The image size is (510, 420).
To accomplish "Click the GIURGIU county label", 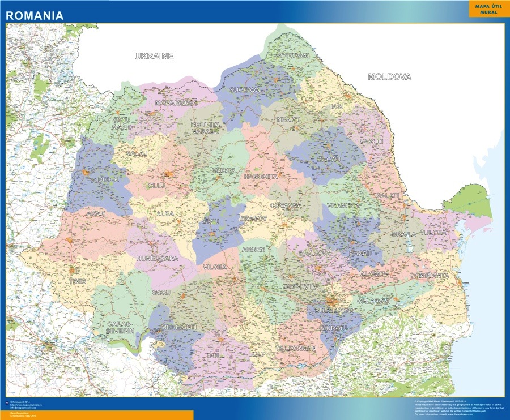I will 333,328.
